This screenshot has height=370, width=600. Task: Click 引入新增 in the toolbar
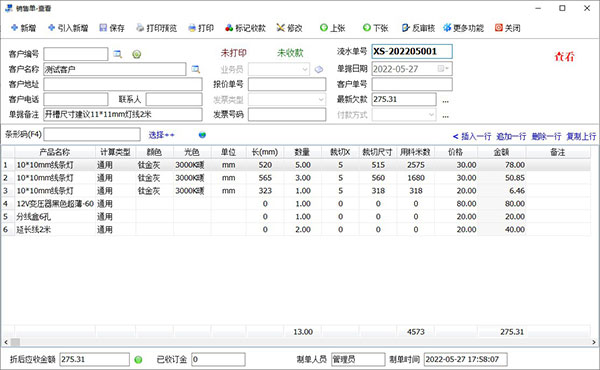click(68, 28)
